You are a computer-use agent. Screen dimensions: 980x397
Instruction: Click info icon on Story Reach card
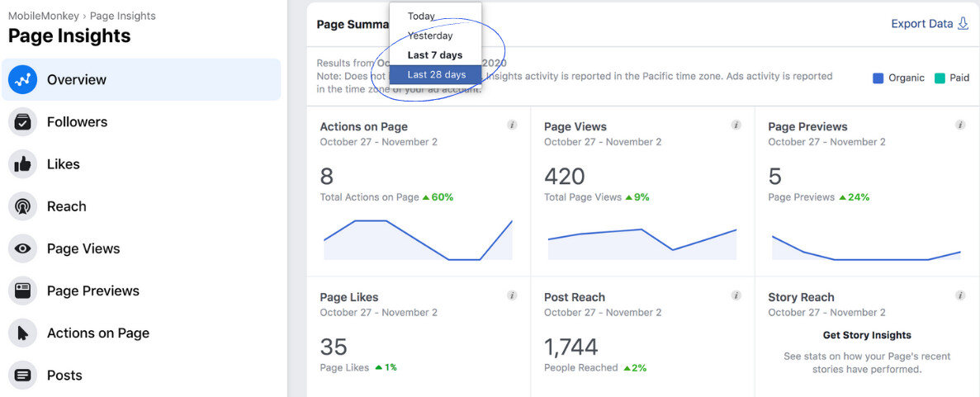click(961, 295)
